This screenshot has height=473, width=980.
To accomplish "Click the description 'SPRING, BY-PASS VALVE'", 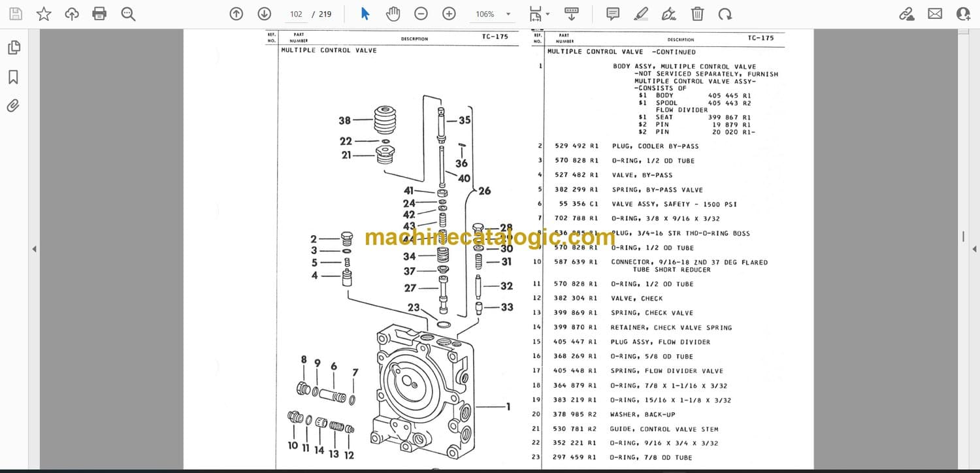I will 657,190.
